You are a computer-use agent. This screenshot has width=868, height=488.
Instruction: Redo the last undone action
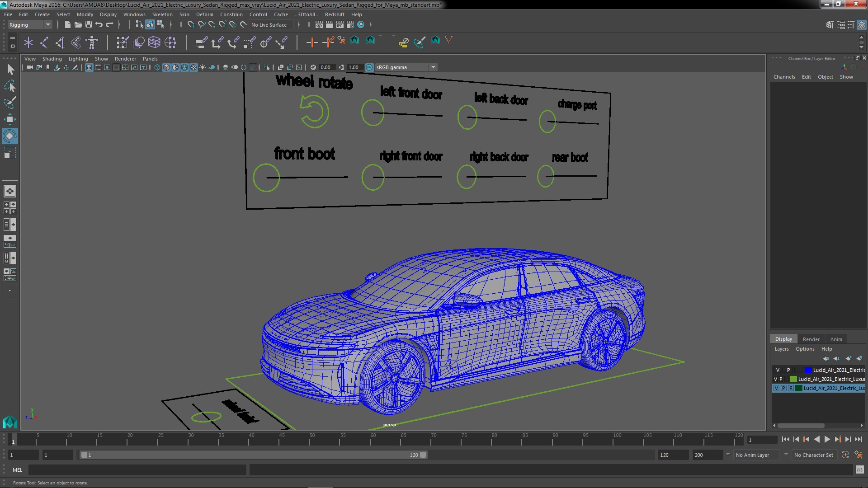(x=109, y=25)
